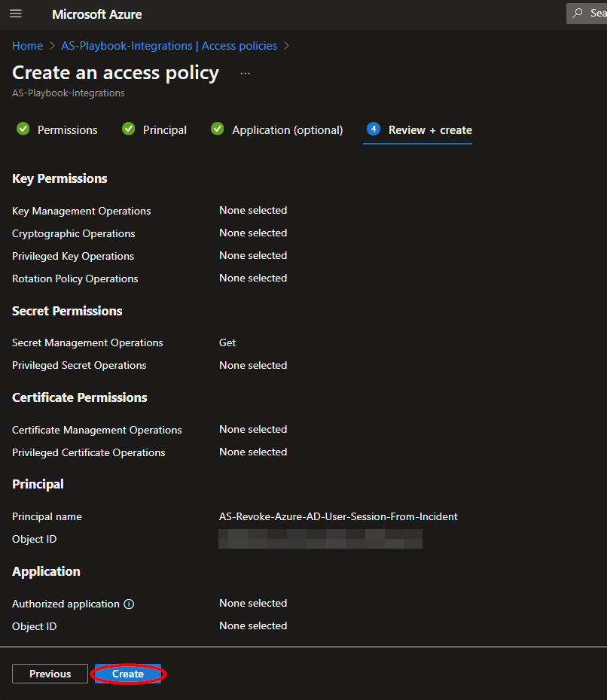Viewport: 607px width, 700px height.
Task: Click the Secret Management Operations label
Action: (87, 342)
